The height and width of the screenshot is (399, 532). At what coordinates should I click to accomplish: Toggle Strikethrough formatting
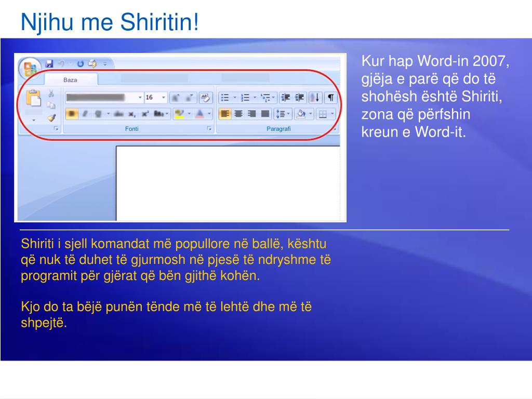pyautogui.click(x=118, y=114)
